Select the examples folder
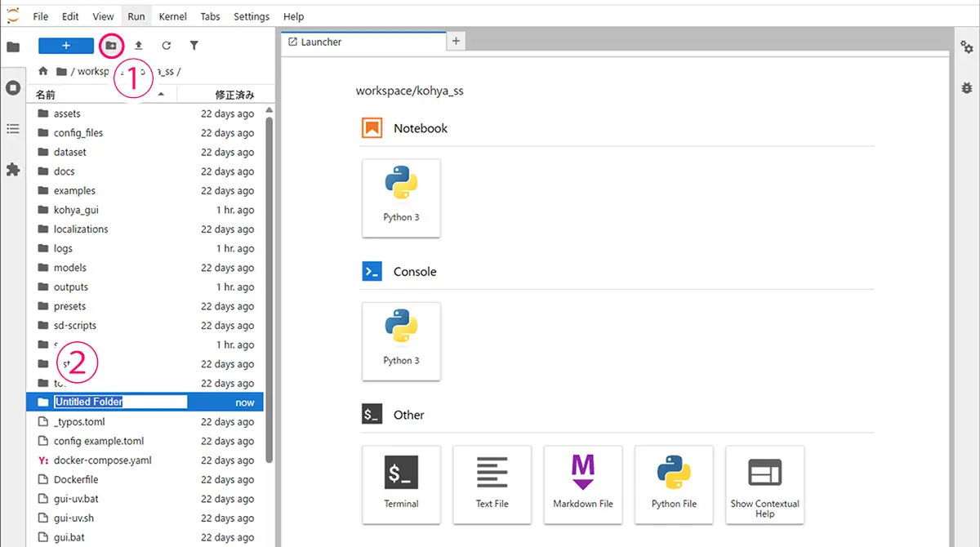Image resolution: width=980 pixels, height=547 pixels. coord(145,190)
